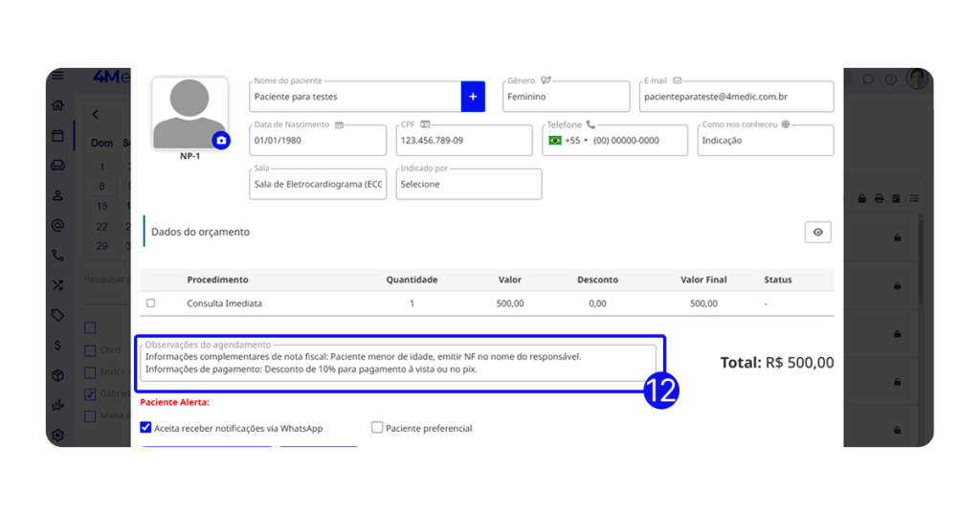Click the Observações do agendamento text area
Image resolution: width=980 pixels, height=515 pixels.
point(399,363)
